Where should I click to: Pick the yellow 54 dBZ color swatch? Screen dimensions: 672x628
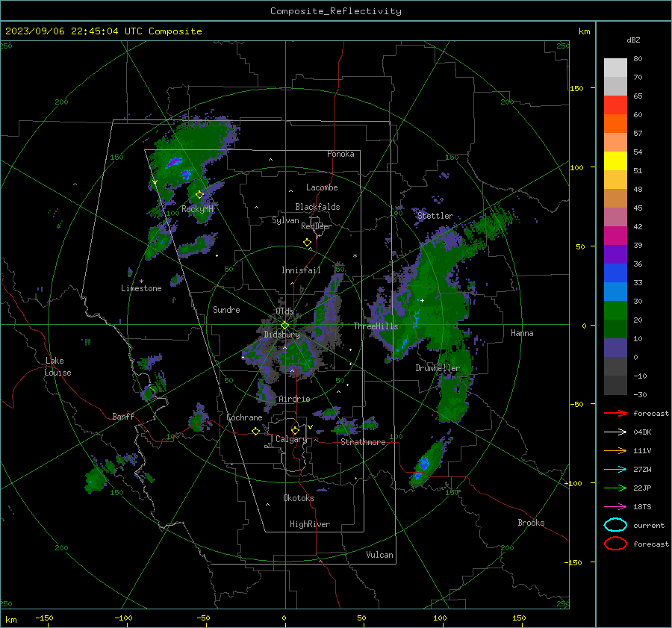(615, 161)
